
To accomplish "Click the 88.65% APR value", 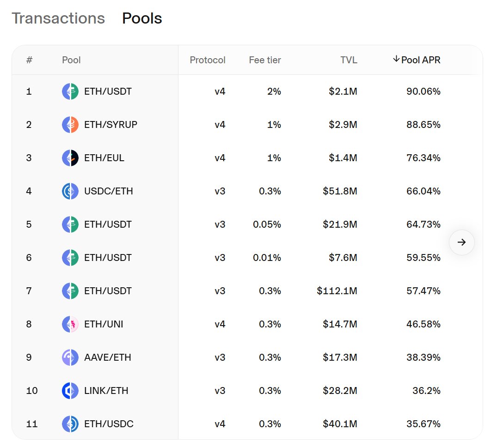I will click(423, 125).
